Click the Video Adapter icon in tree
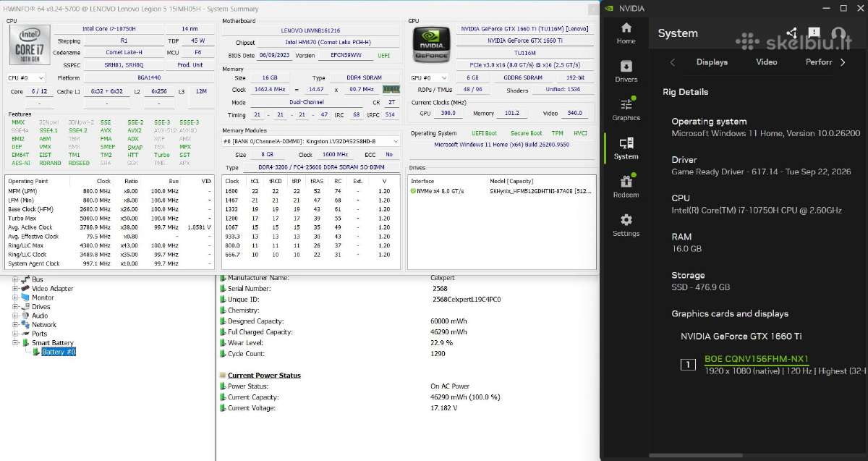 pos(26,288)
